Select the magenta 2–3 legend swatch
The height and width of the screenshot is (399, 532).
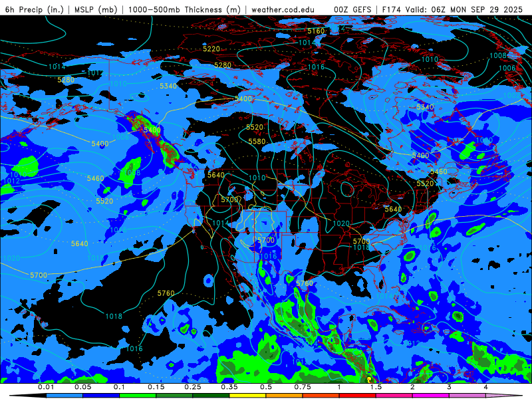point(431,396)
